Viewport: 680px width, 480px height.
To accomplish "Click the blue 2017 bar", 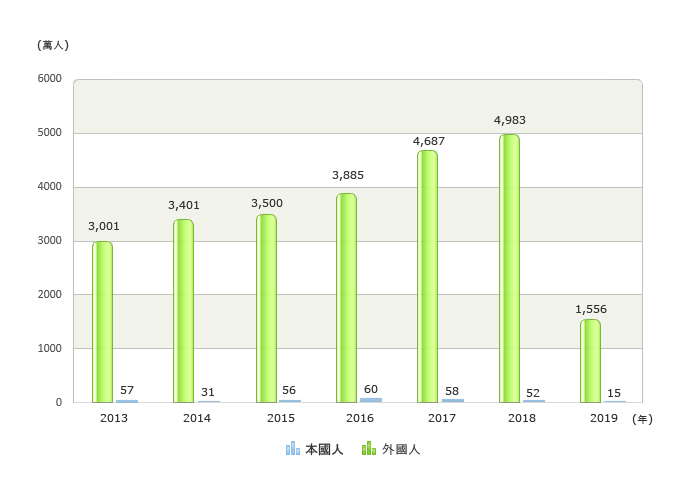I will (x=453, y=401).
